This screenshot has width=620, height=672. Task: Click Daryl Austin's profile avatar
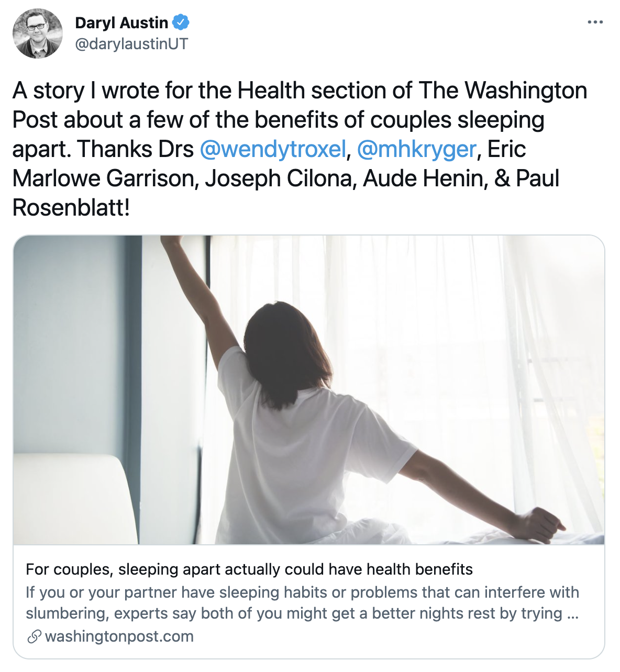37,33
